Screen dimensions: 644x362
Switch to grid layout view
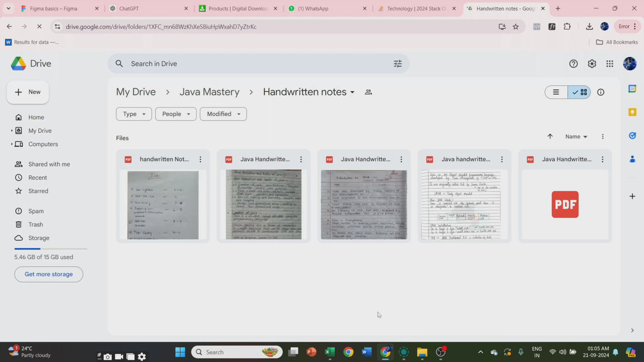(579, 92)
